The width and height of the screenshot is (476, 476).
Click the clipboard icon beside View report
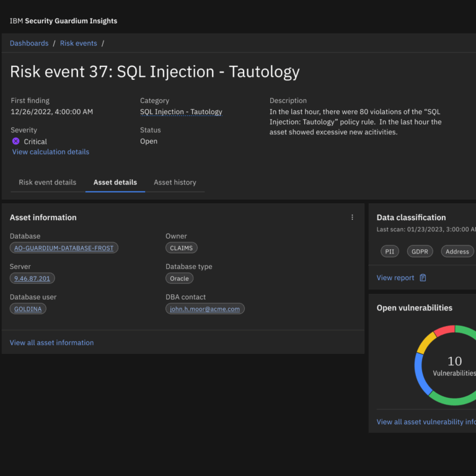[423, 278]
